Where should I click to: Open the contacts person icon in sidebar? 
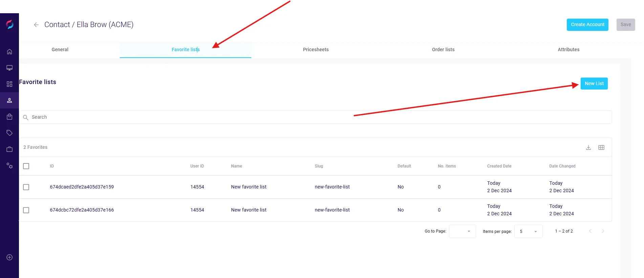(9, 100)
